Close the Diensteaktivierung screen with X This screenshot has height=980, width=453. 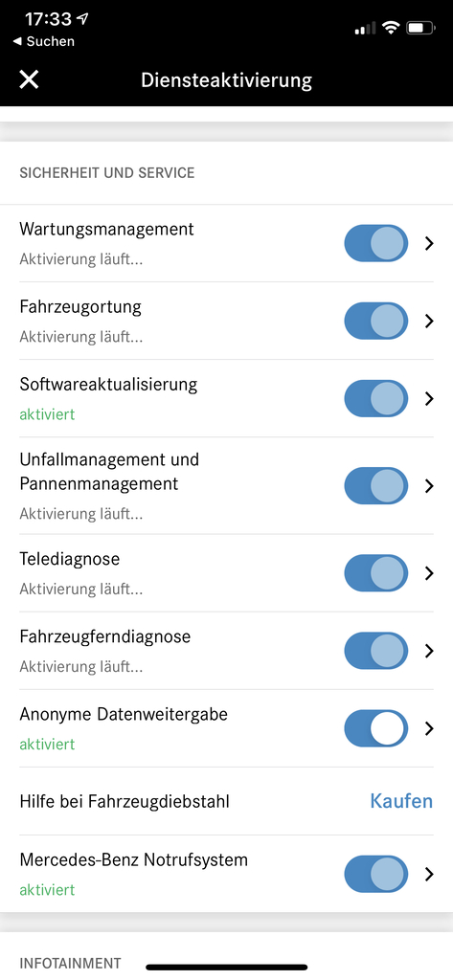click(x=29, y=79)
